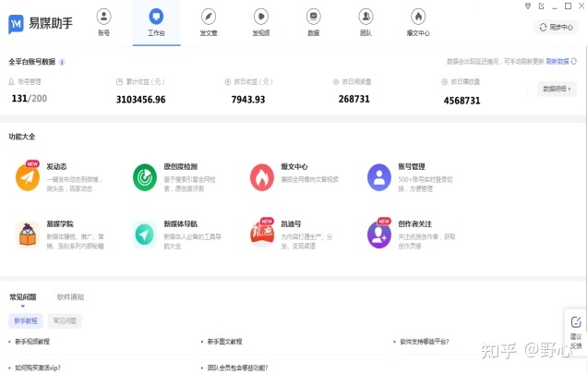Click the 凯迪号 title text
This screenshot has height=374, width=588.
291,224
